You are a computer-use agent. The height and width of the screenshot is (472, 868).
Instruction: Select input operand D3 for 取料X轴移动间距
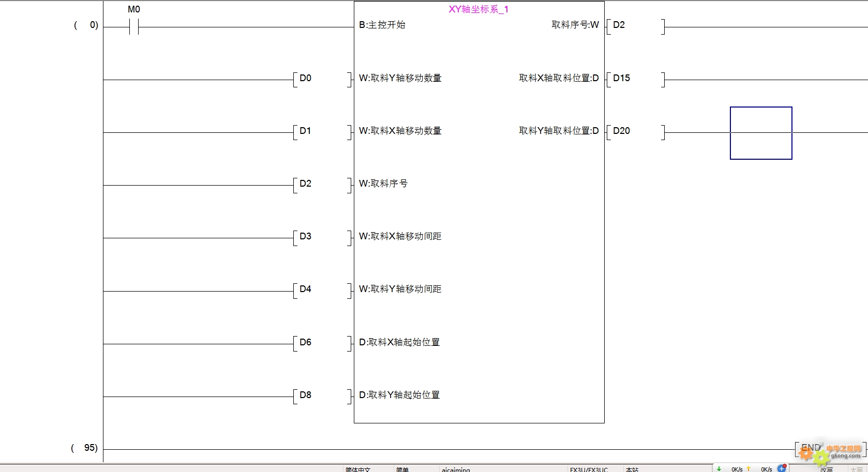(x=322, y=237)
